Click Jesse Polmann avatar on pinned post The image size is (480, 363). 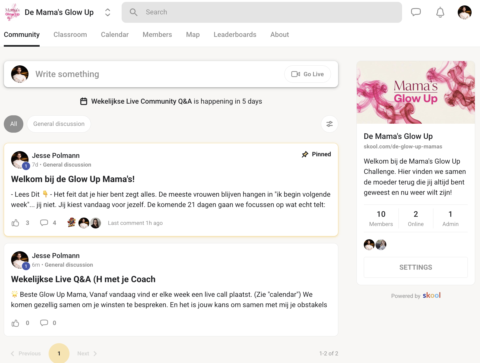click(20, 159)
